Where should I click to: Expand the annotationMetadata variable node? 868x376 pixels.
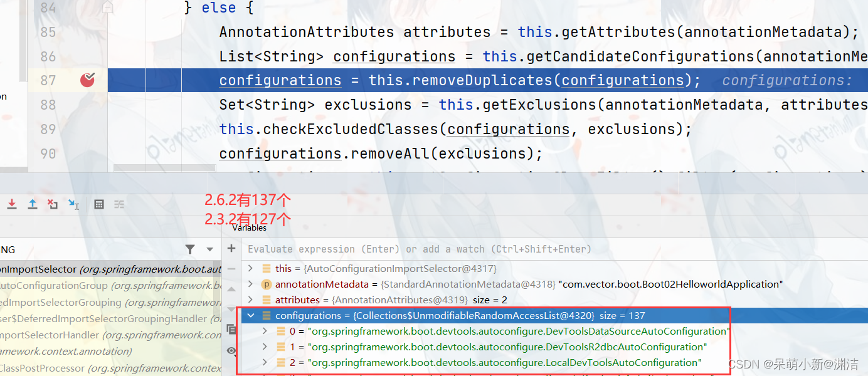pyautogui.click(x=251, y=284)
